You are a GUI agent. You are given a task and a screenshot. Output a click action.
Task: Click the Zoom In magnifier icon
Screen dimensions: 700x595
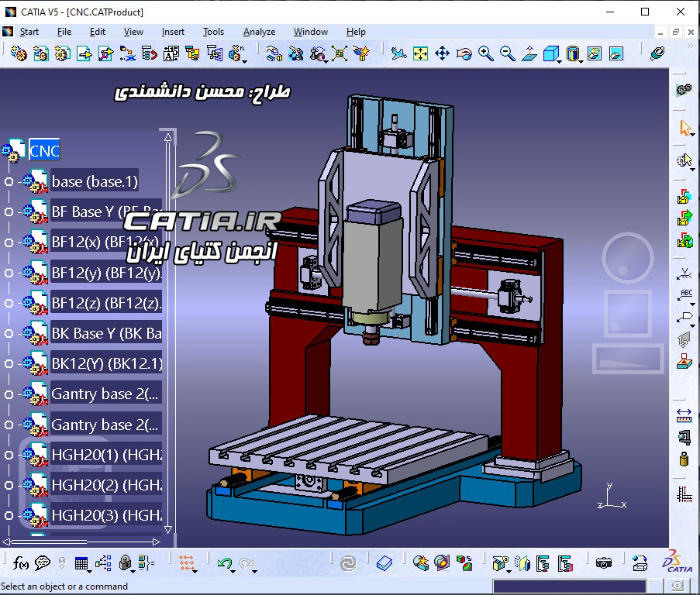point(486,53)
